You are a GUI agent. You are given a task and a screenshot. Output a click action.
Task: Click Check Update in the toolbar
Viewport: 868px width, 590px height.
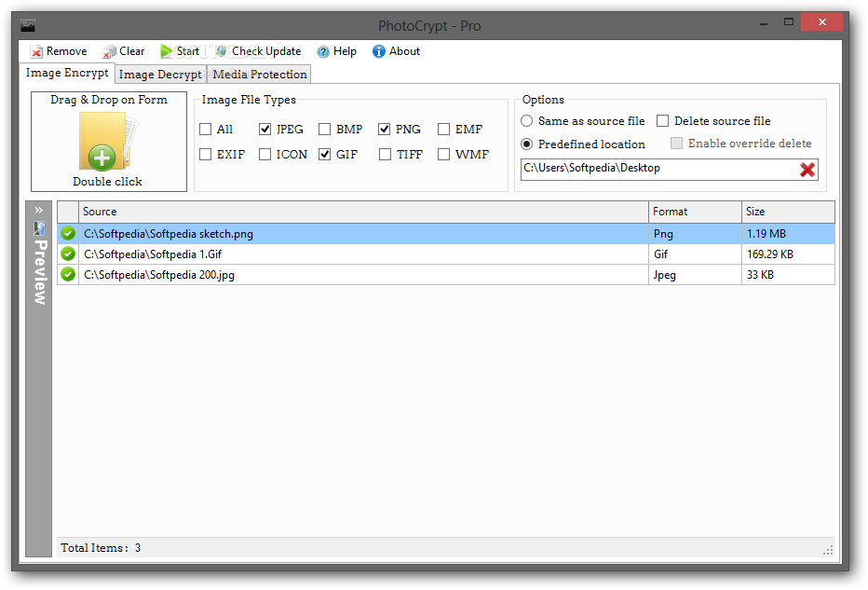click(259, 51)
